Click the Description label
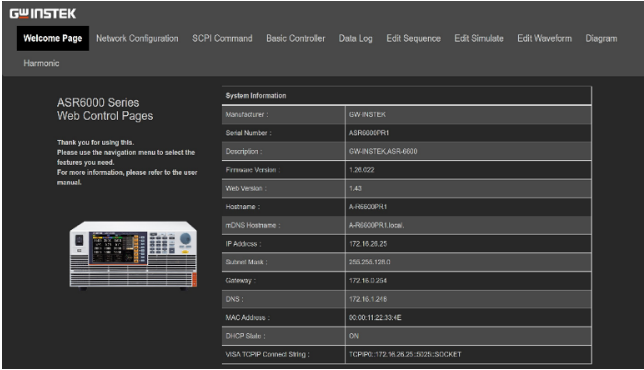 point(244,152)
